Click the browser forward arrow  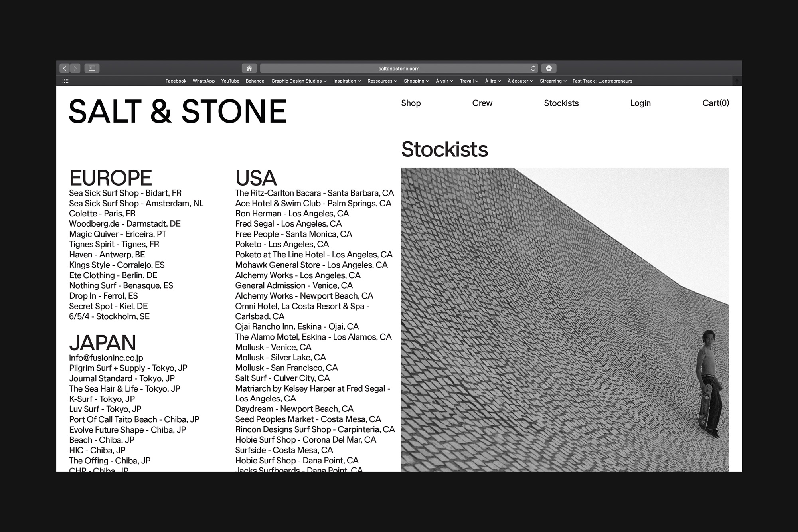click(x=75, y=68)
